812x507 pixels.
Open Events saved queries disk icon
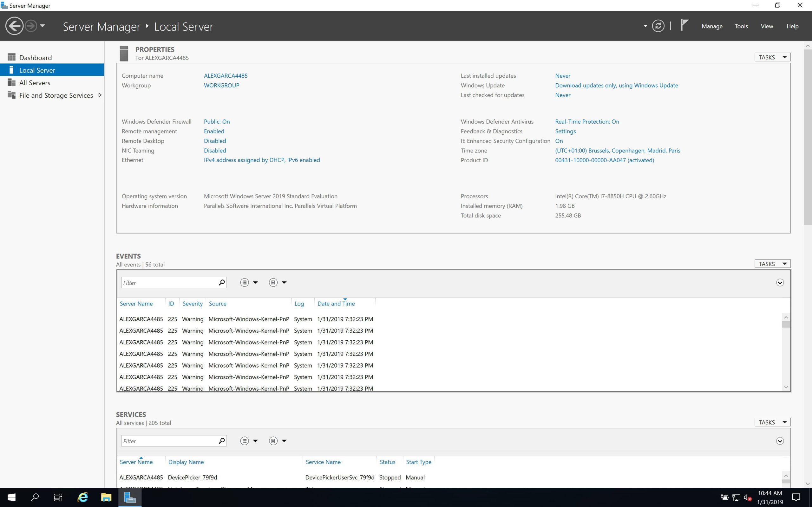point(273,282)
